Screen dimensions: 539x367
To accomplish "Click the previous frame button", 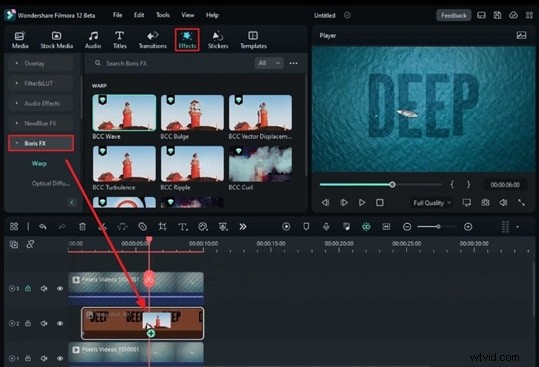I will pos(325,203).
